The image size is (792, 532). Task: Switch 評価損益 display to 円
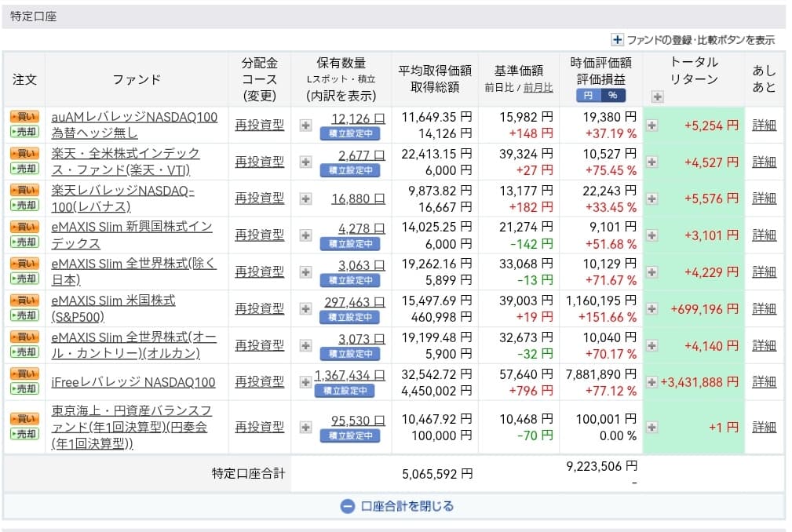588,95
